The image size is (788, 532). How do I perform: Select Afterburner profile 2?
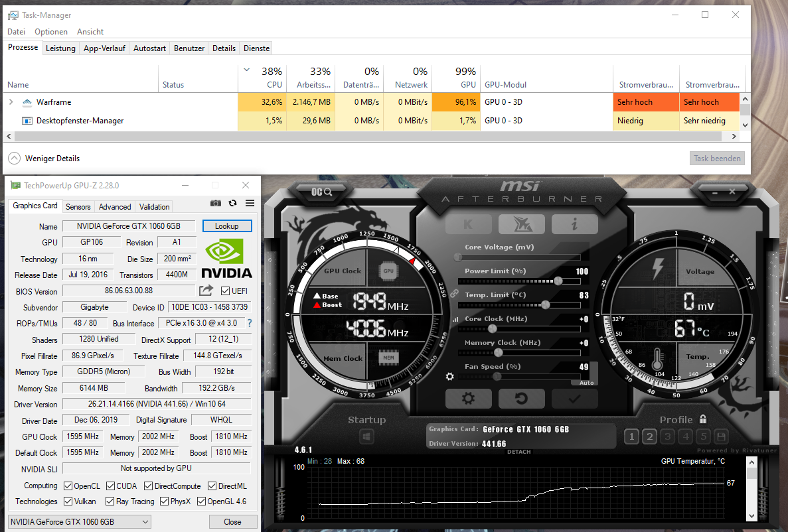click(x=650, y=436)
